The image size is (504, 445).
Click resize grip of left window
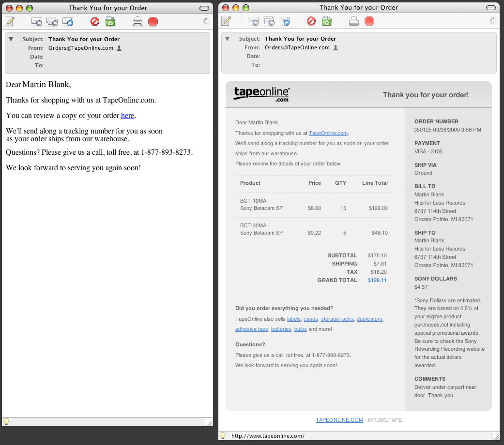pyautogui.click(x=209, y=423)
